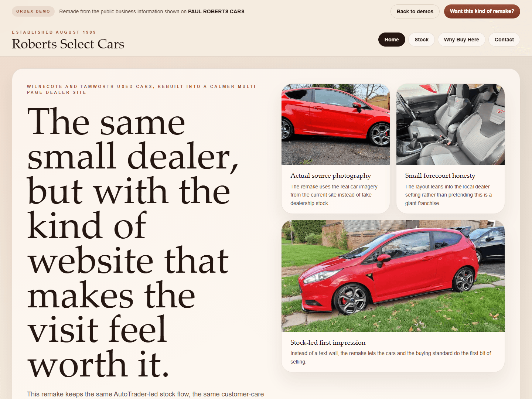Click the Roberts Select Cars site title
The height and width of the screenshot is (399, 532).
[68, 44]
